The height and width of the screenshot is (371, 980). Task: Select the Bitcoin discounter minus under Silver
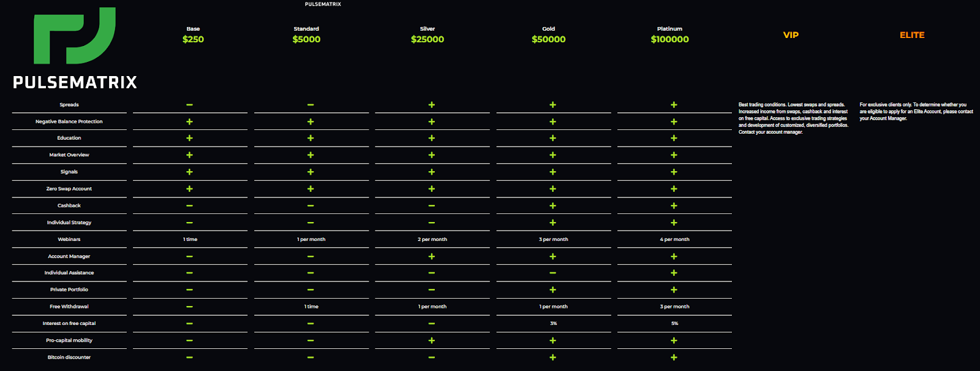432,358
